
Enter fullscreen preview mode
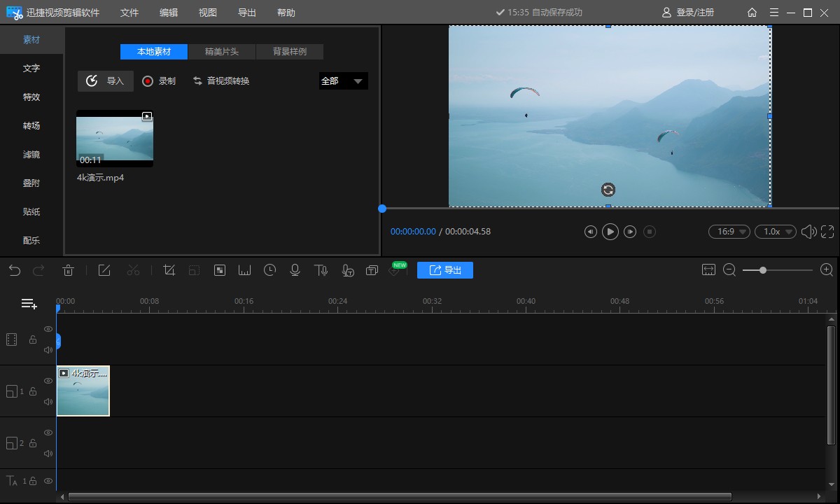pyautogui.click(x=827, y=232)
